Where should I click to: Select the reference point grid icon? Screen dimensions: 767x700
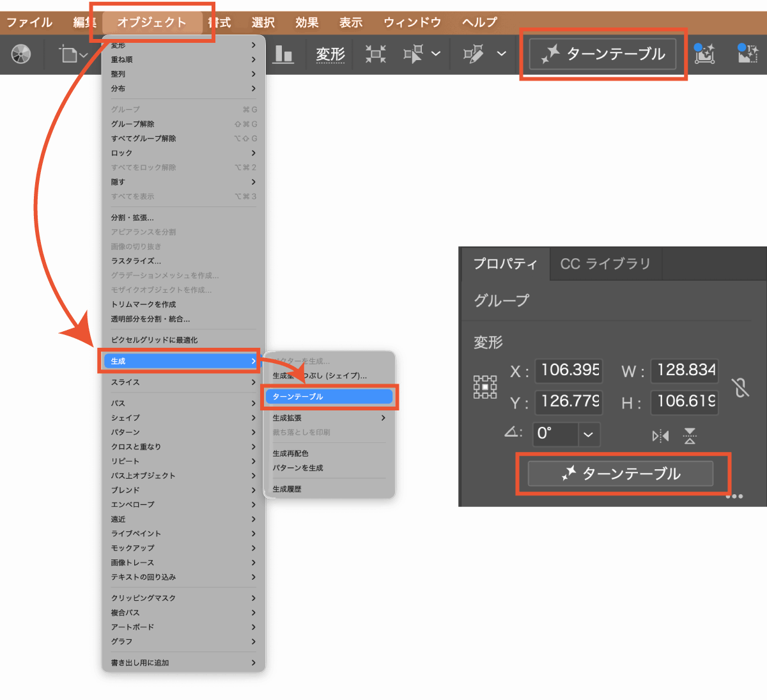pos(484,387)
